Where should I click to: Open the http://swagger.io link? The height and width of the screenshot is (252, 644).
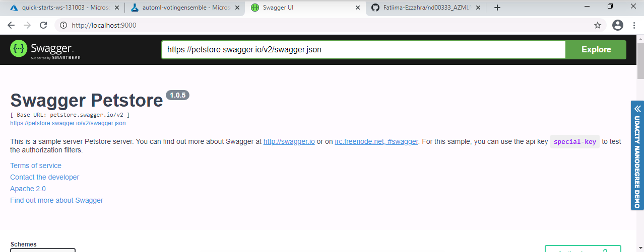pyautogui.click(x=289, y=142)
